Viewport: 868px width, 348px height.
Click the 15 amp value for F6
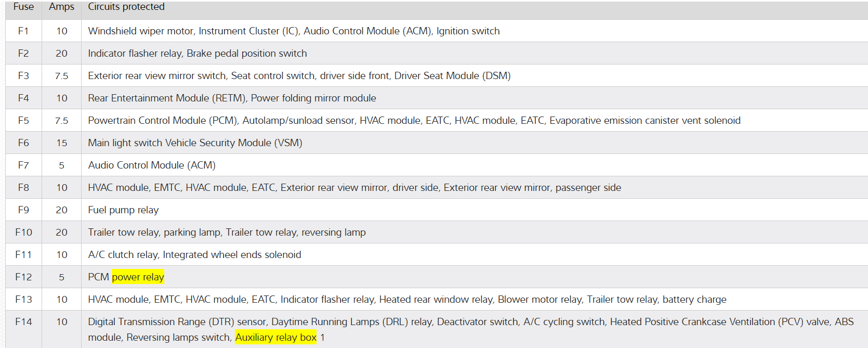(x=61, y=143)
